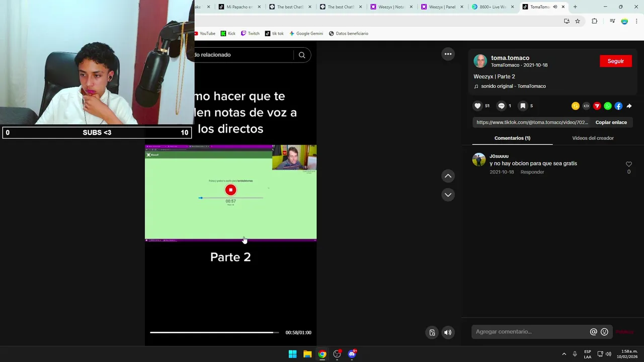Click the microphone icon in the system tray
The height and width of the screenshot is (362, 644).
(575, 354)
